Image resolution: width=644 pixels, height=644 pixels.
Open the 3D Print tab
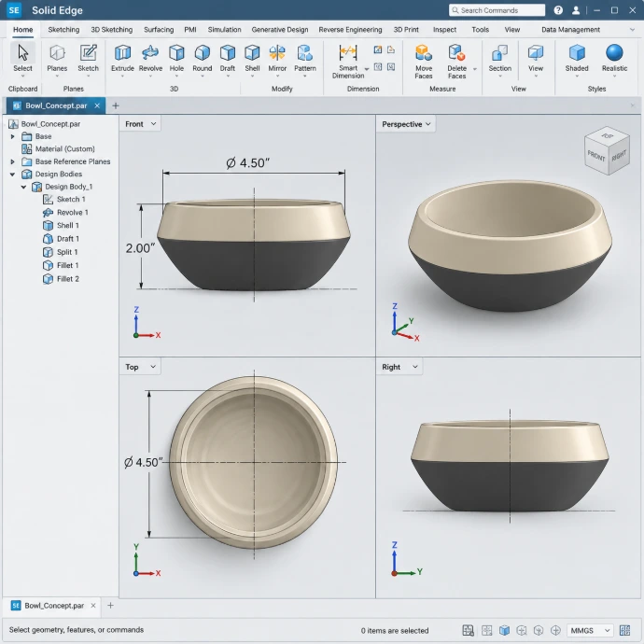(406, 30)
